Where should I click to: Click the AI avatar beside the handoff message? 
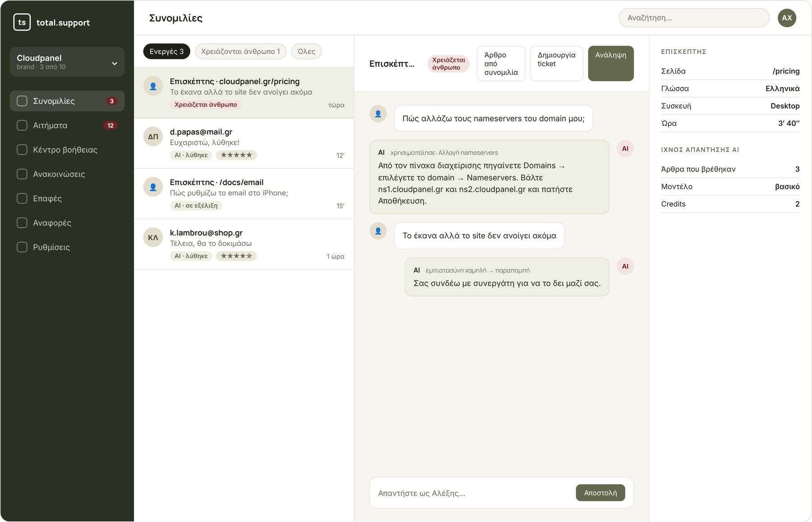(625, 266)
